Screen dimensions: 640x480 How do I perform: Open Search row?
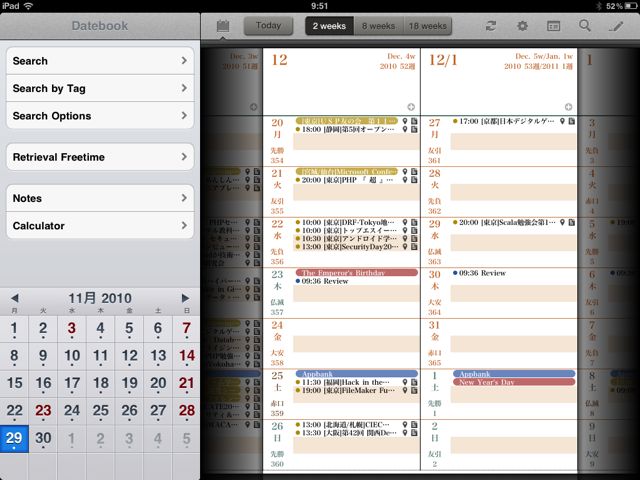[100, 61]
